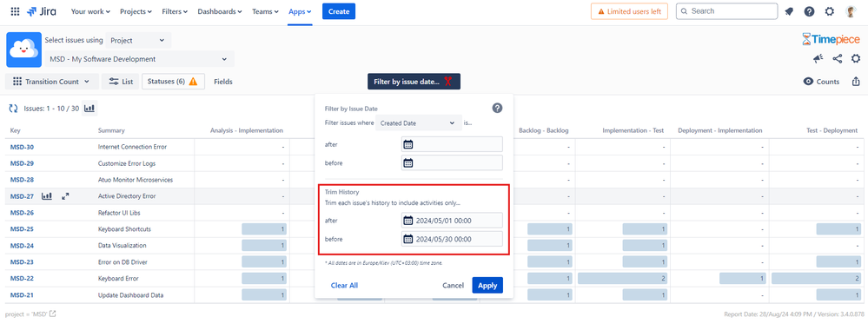Open the Fields option
Viewport: 868px width, 324px height.
click(223, 82)
